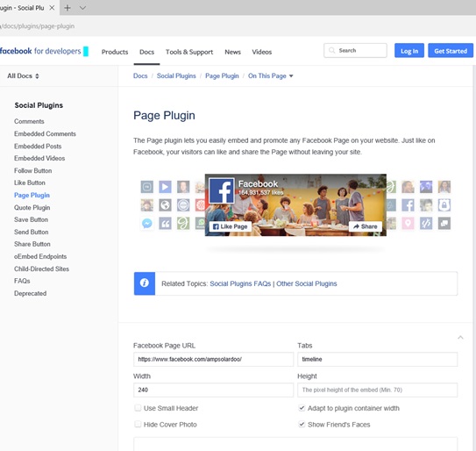Open Save Button in sidebar
Image resolution: width=476 pixels, height=451 pixels.
[x=31, y=219]
